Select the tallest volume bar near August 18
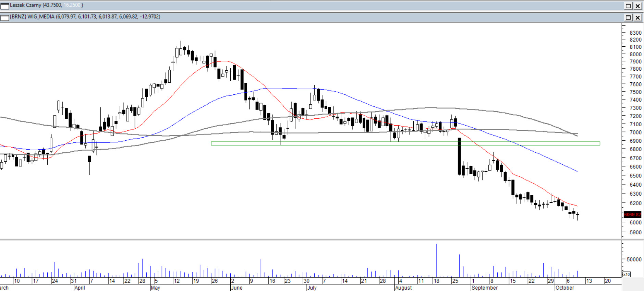The image size is (644, 291). [x=437, y=261]
